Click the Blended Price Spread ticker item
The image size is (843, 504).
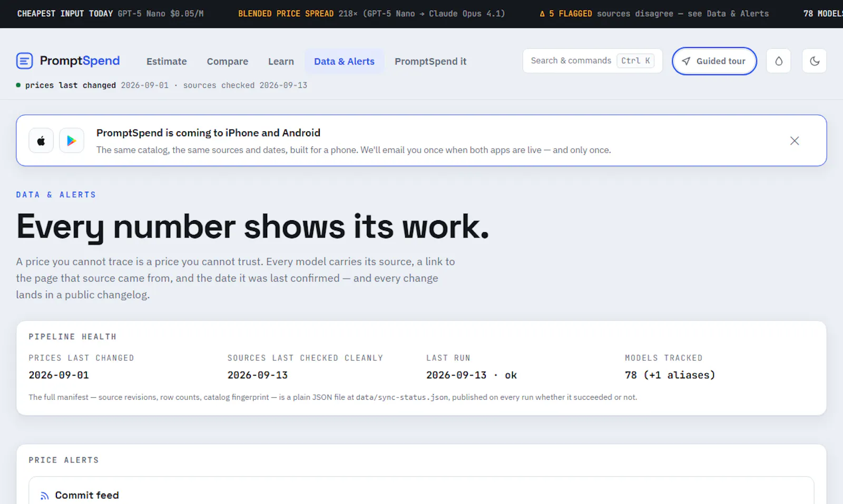[371, 14]
